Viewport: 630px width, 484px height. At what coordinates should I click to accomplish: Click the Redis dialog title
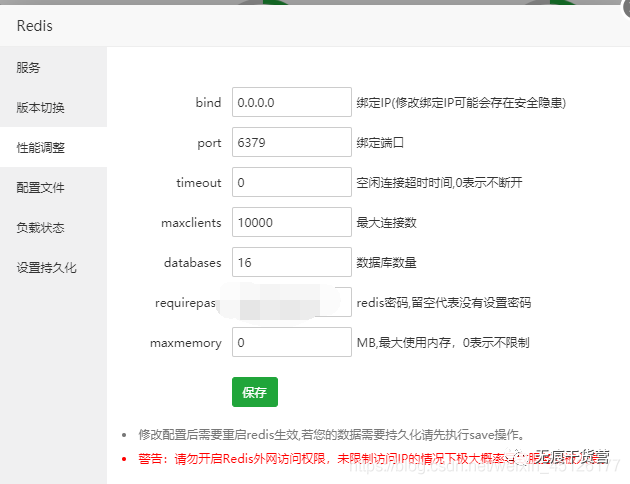pos(35,26)
